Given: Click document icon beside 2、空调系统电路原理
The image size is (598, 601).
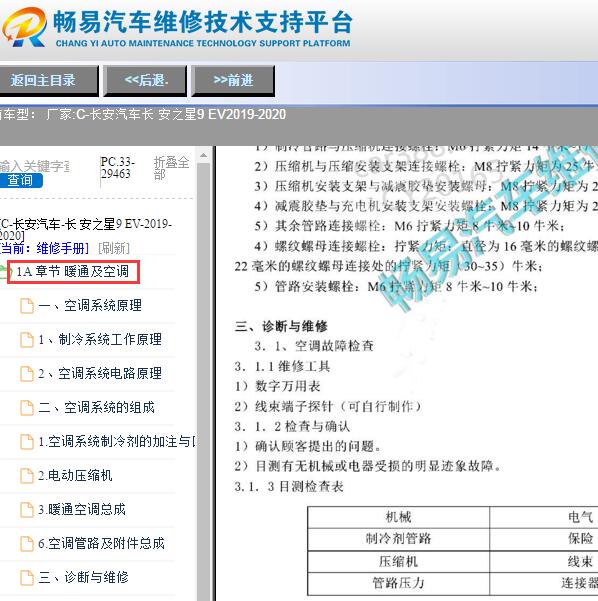Looking at the screenshot, I should [x=26, y=374].
